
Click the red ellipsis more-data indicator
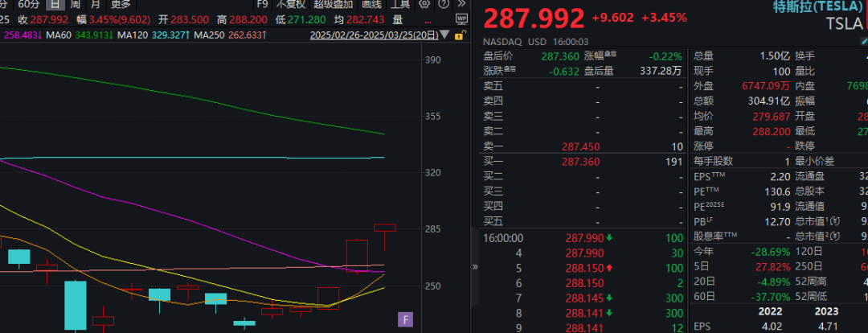coord(428,20)
